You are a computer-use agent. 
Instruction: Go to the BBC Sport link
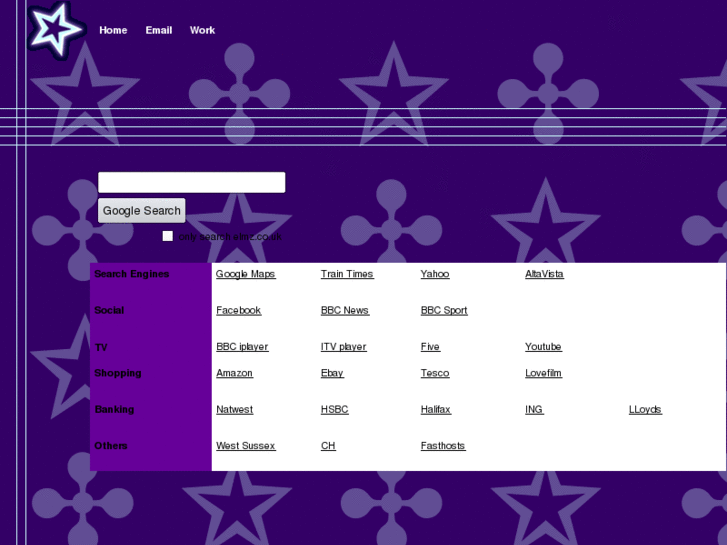[x=444, y=310]
